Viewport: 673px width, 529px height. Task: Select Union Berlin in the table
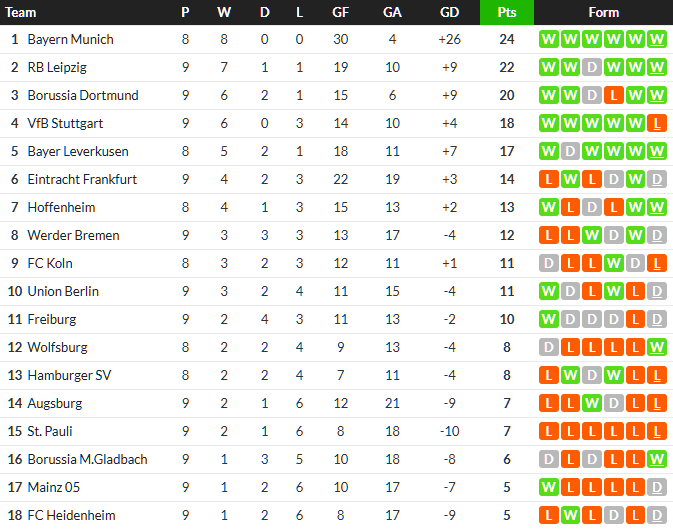(65, 292)
